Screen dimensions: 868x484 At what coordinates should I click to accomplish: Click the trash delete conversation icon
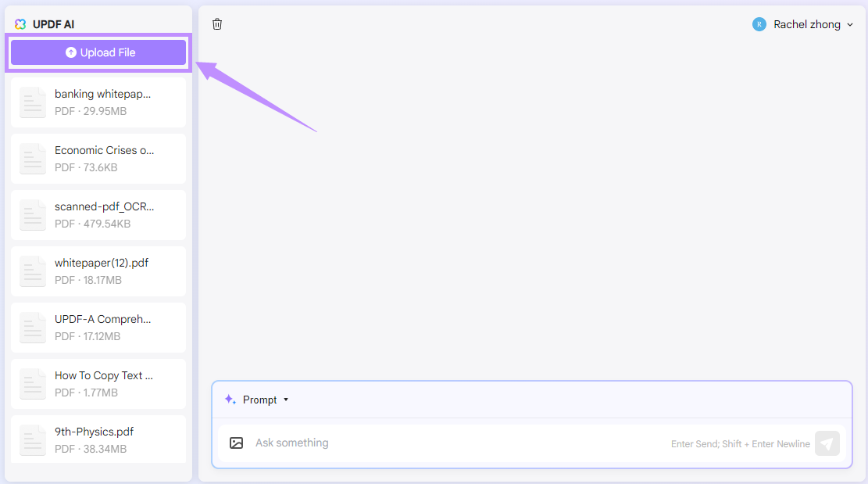coord(217,24)
